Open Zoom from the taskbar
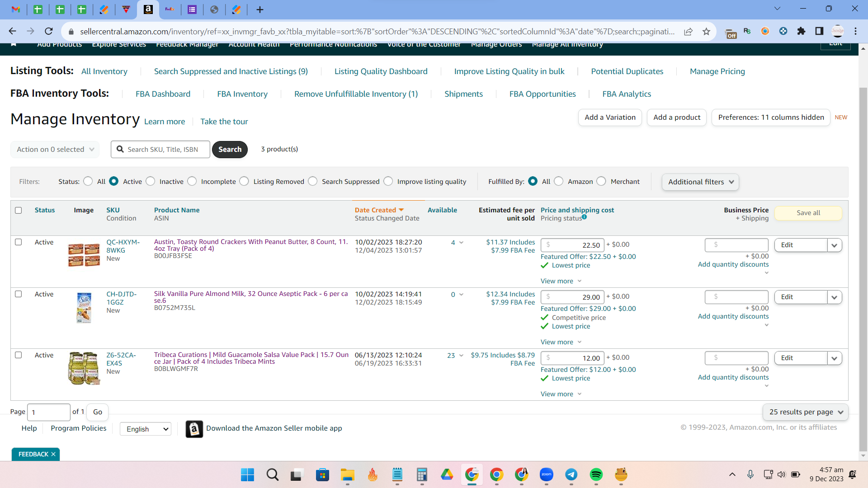This screenshot has width=868, height=488. click(x=547, y=474)
